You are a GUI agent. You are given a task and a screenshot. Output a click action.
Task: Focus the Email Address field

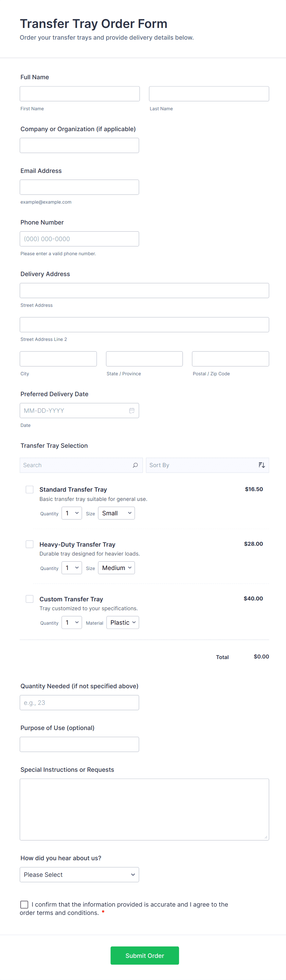pyautogui.click(x=79, y=187)
